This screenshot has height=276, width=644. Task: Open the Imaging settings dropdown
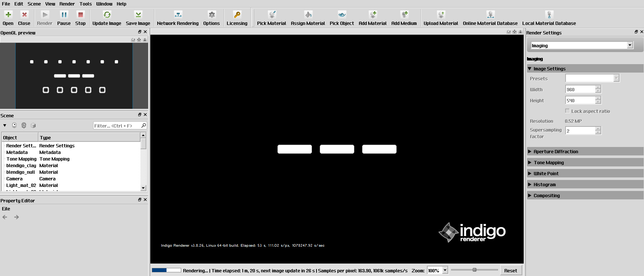pos(582,45)
